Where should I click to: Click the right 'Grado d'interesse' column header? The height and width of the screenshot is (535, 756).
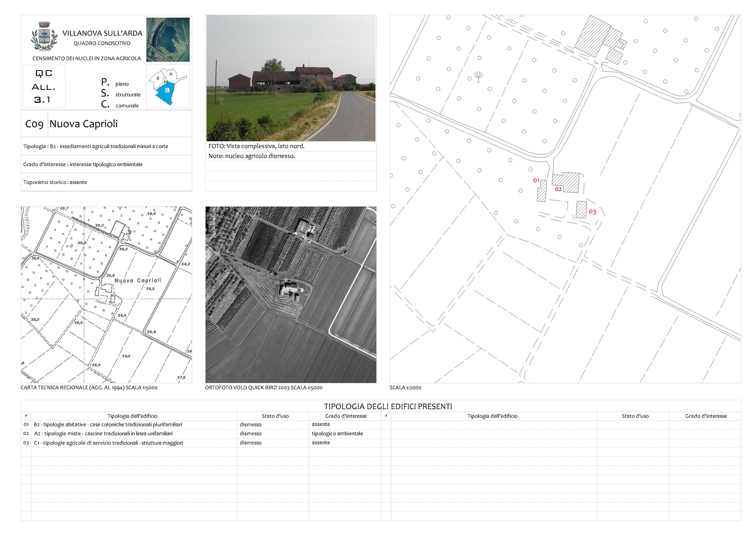[x=706, y=416]
